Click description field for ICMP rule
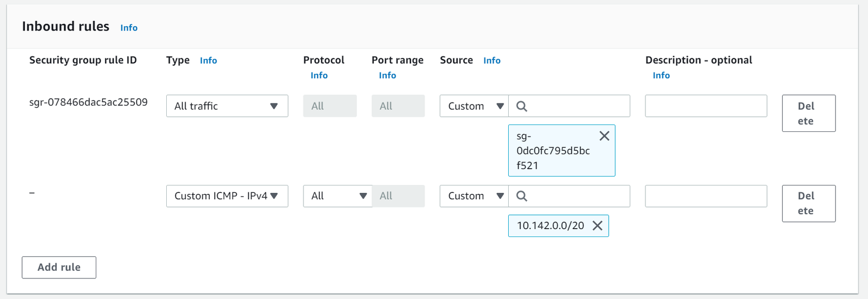 [706, 196]
